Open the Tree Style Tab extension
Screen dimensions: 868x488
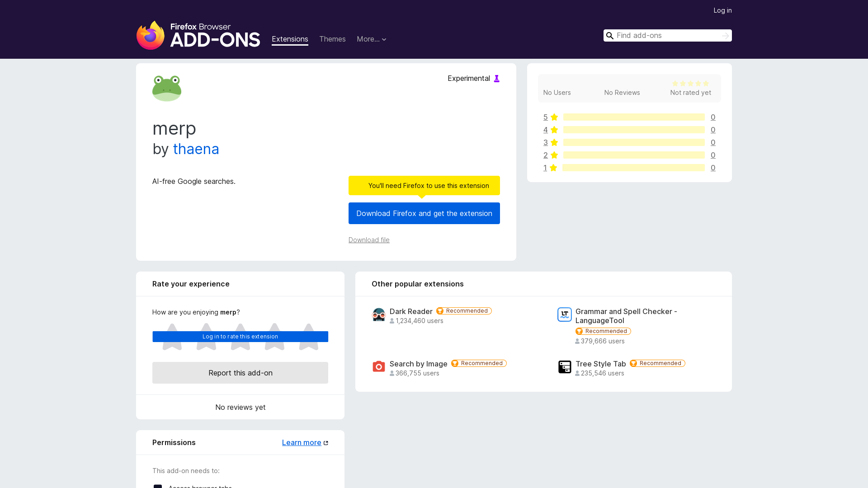tap(601, 364)
